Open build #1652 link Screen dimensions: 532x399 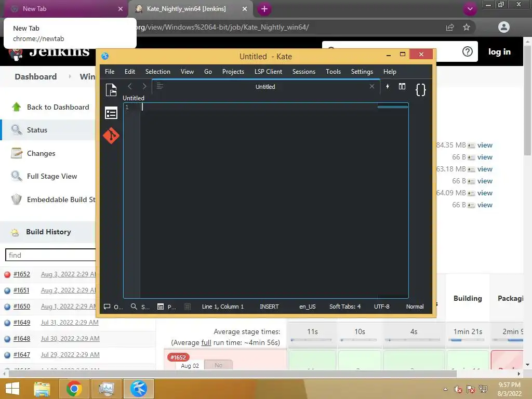click(x=22, y=274)
